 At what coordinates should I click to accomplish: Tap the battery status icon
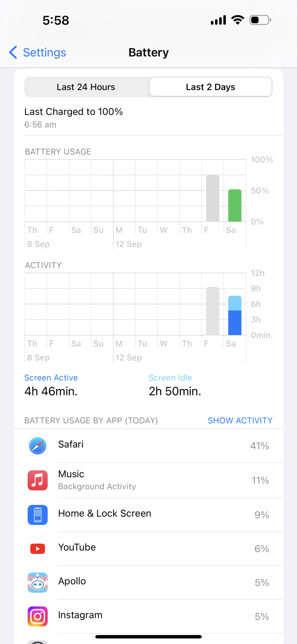(x=260, y=20)
